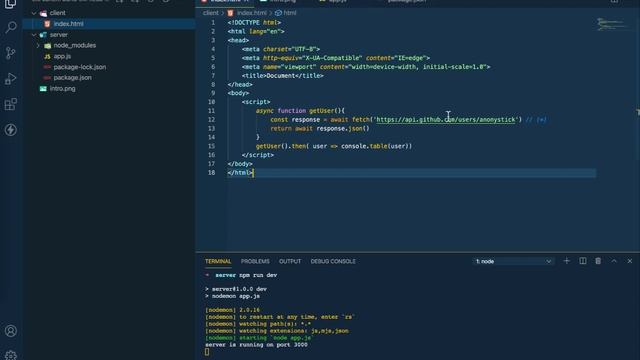Collapse the client folder
This screenshot has height=360, width=640.
click(34, 13)
